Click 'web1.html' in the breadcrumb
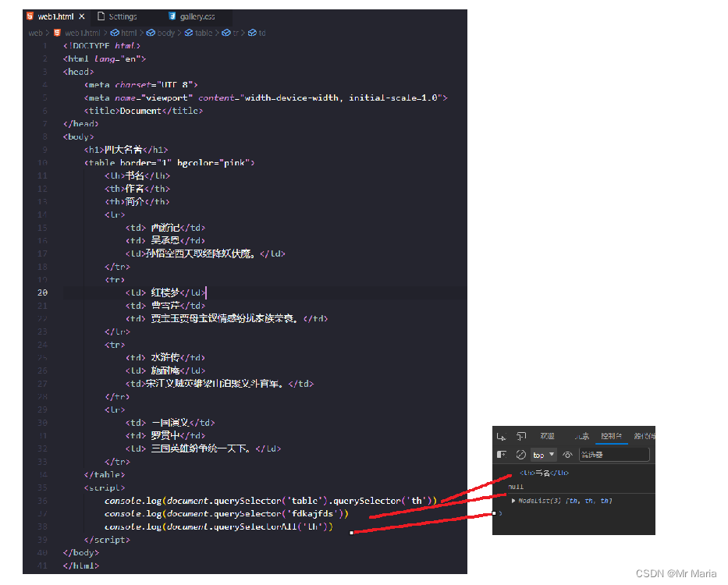The width and height of the screenshot is (728, 585). pyautogui.click(x=83, y=33)
